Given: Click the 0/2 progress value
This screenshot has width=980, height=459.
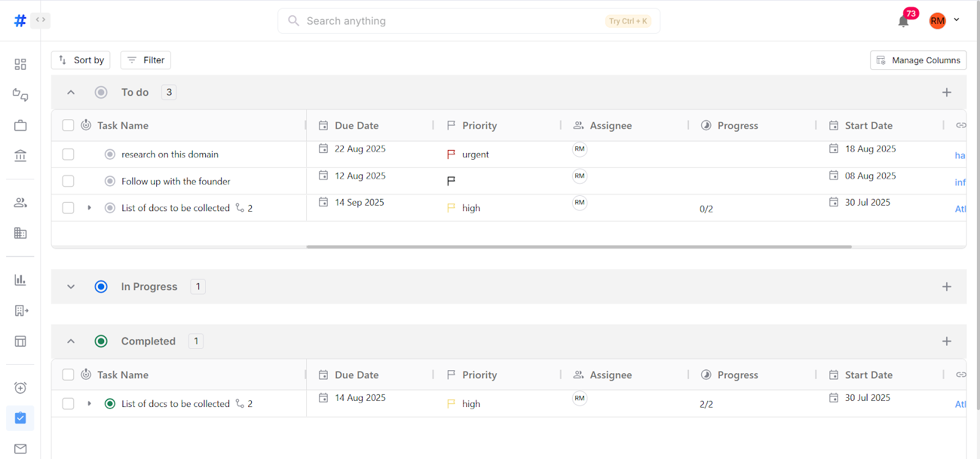Looking at the screenshot, I should pos(706,209).
